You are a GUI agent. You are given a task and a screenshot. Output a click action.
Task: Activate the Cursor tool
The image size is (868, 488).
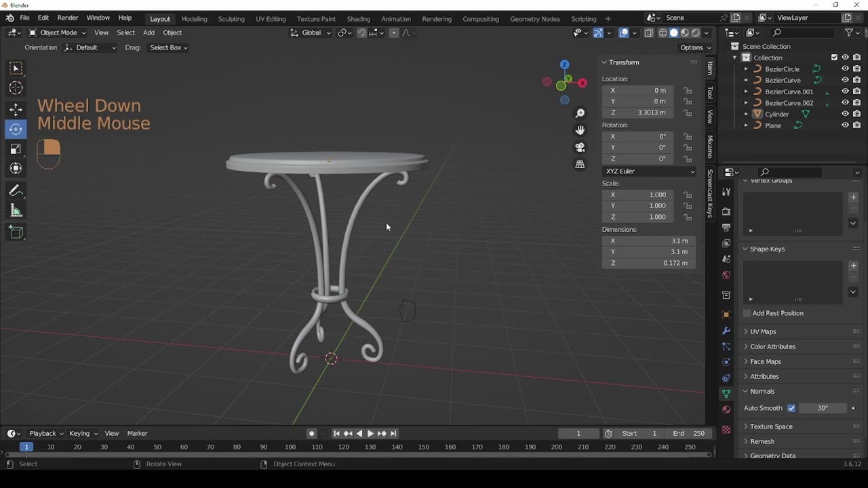16,88
